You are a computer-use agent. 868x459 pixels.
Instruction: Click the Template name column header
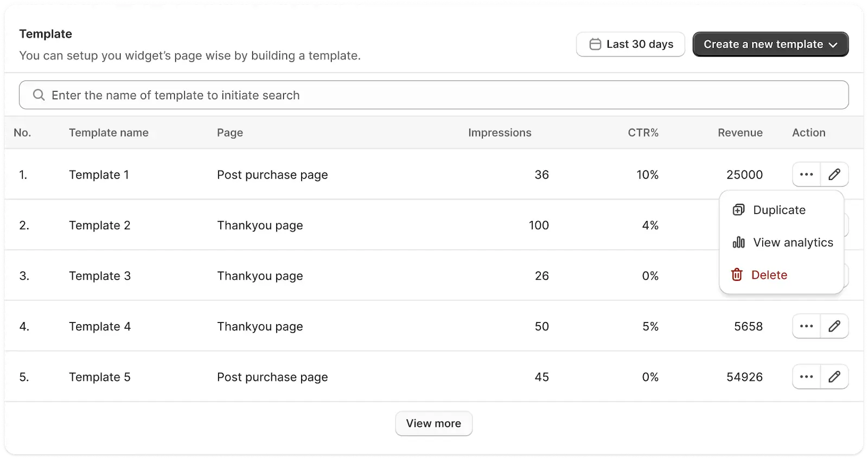[x=108, y=133]
